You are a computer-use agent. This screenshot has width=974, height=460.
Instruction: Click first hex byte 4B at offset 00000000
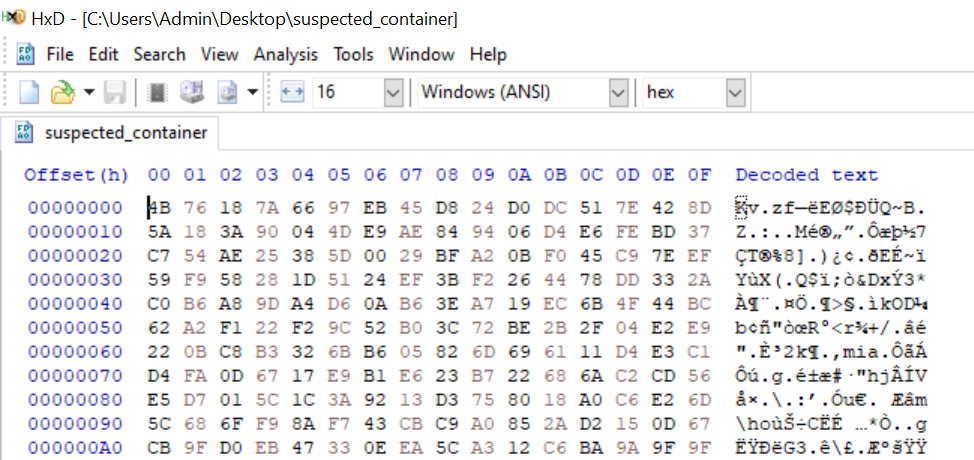(x=159, y=209)
